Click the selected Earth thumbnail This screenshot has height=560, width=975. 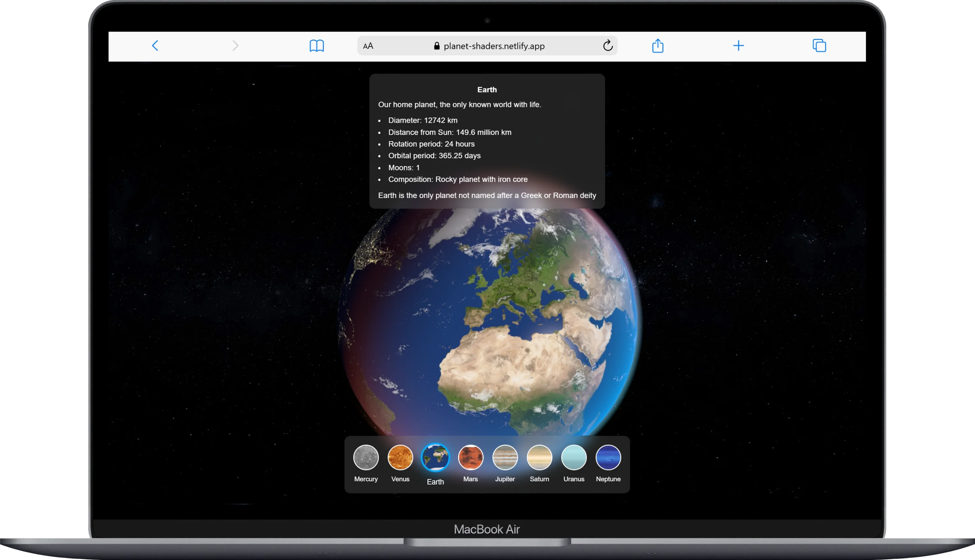tap(435, 457)
